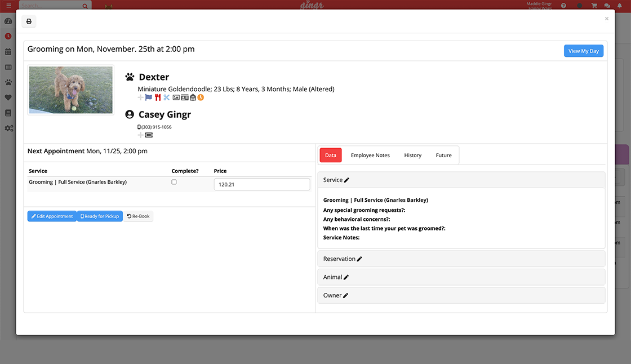The image size is (631, 364).
Task: Select the orange clock icon in Dexter's icon row
Action: [201, 97]
